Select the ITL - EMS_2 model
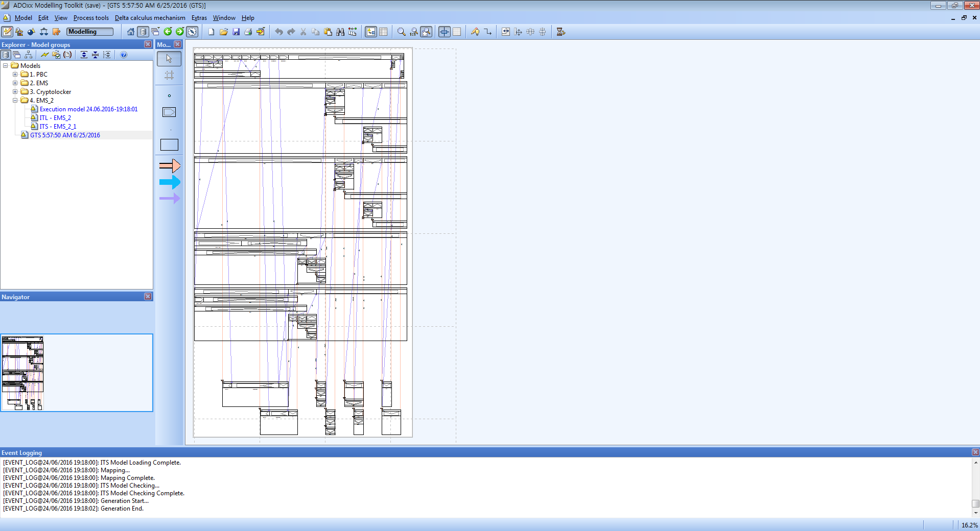 (x=55, y=118)
